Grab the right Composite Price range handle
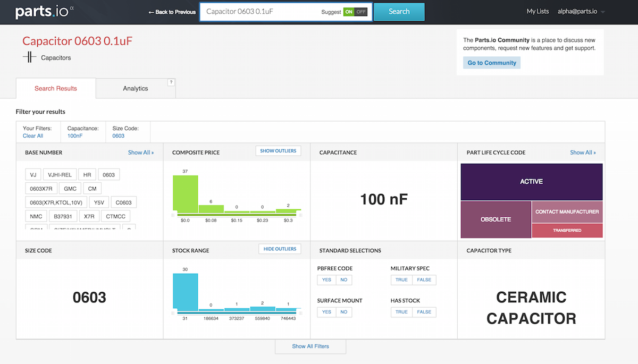Image resolution: width=638 pixels, height=364 pixels. pyautogui.click(x=301, y=215)
